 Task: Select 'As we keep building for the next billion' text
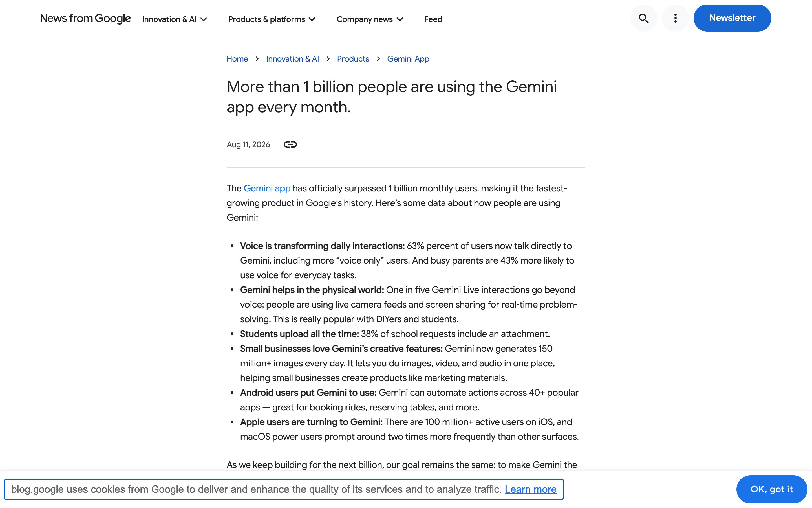click(305, 465)
